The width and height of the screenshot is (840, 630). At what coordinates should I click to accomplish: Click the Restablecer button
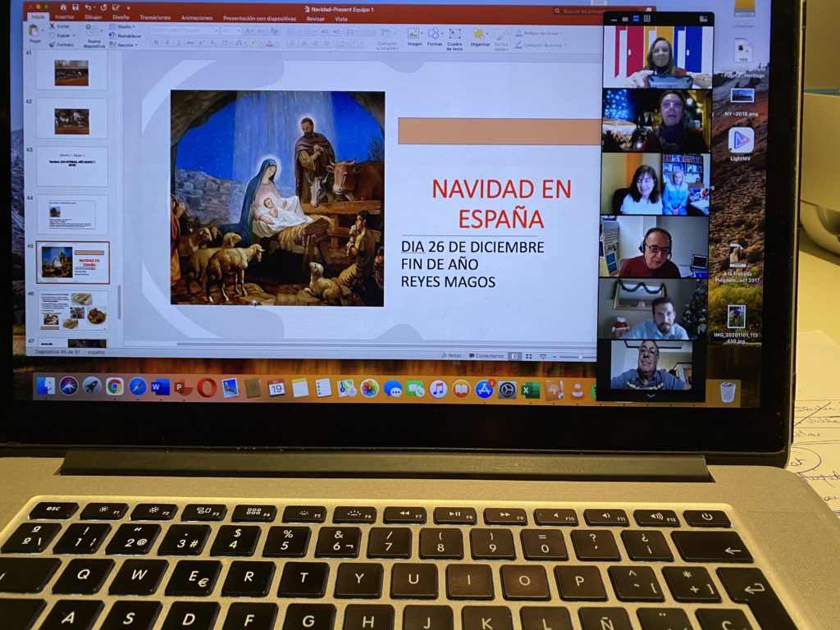(x=126, y=36)
